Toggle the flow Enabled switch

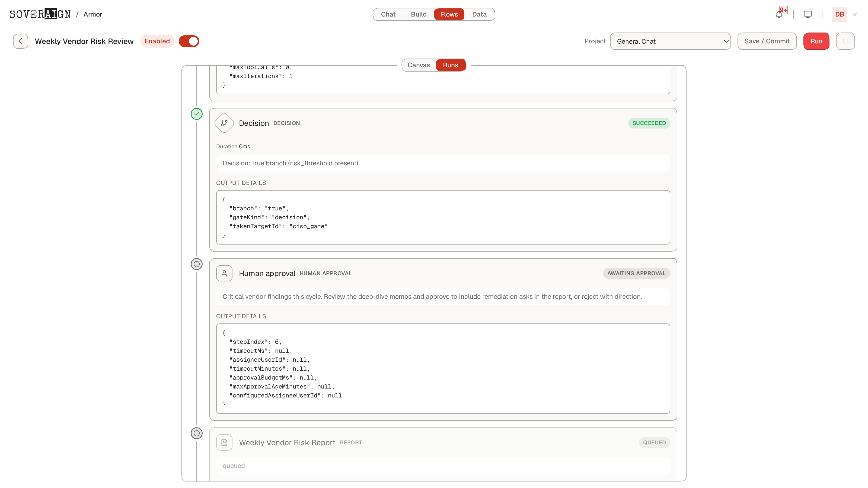pos(189,41)
